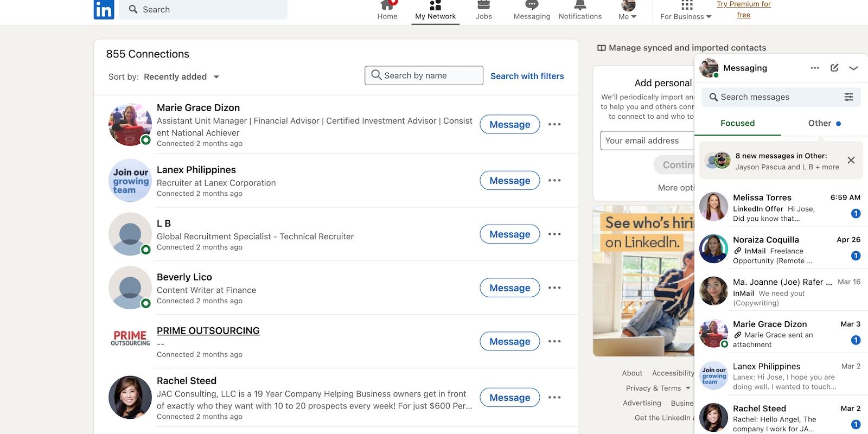Switch to My Network tab
This screenshot has height=434, width=868.
(x=435, y=11)
